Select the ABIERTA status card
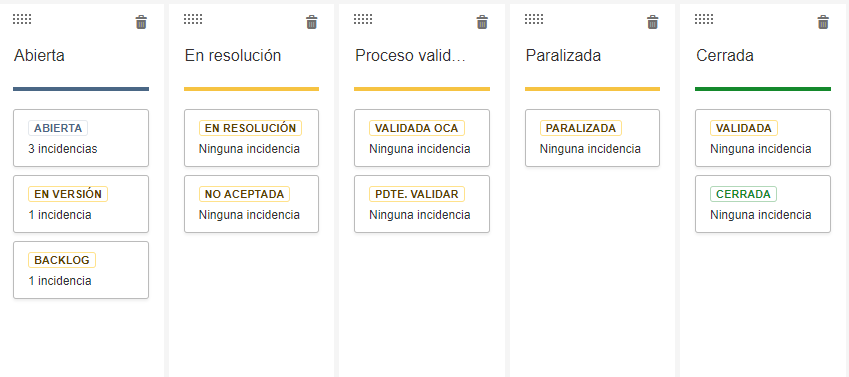This screenshot has height=377, width=849. point(81,138)
